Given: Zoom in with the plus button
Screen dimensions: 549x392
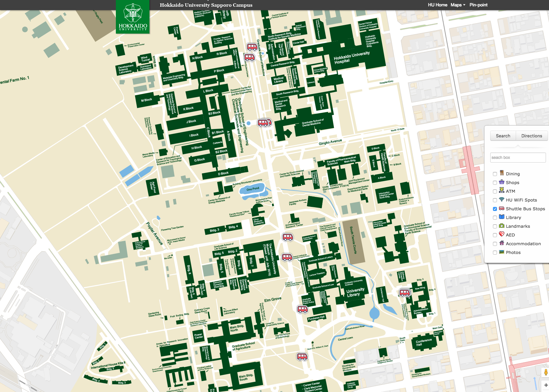Looking at the screenshot, I should (546, 385).
